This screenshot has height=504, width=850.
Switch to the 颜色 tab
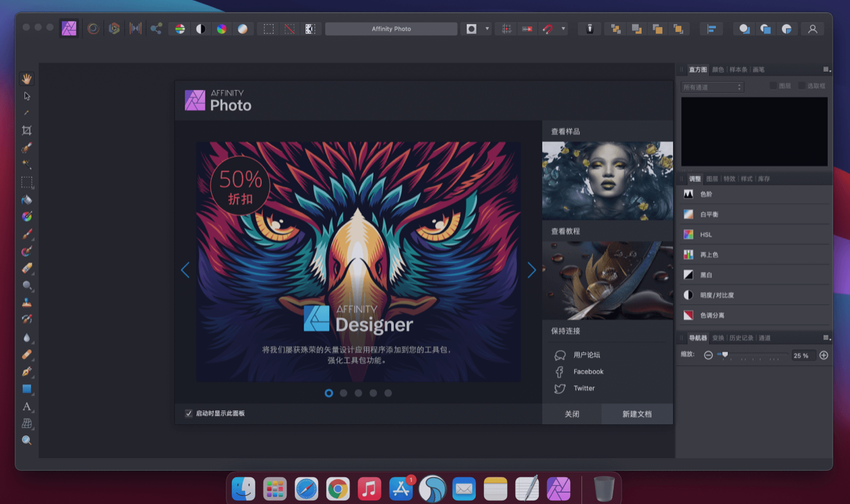(719, 69)
